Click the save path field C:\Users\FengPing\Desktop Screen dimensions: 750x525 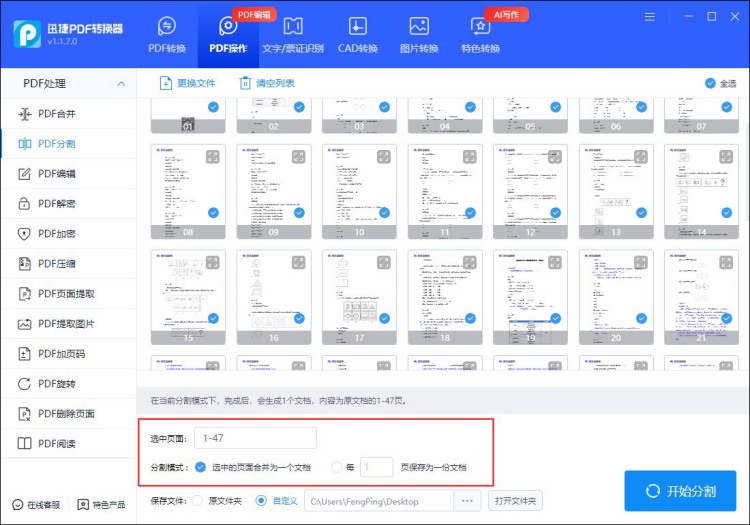click(379, 501)
